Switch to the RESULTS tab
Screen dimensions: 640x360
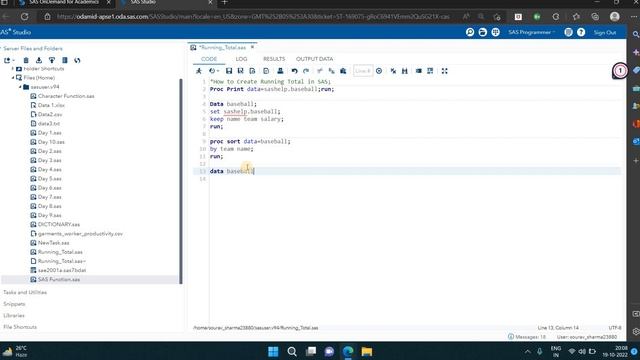coord(274,59)
